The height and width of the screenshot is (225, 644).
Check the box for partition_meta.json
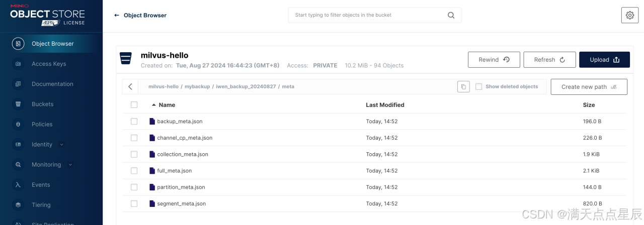[134, 187]
